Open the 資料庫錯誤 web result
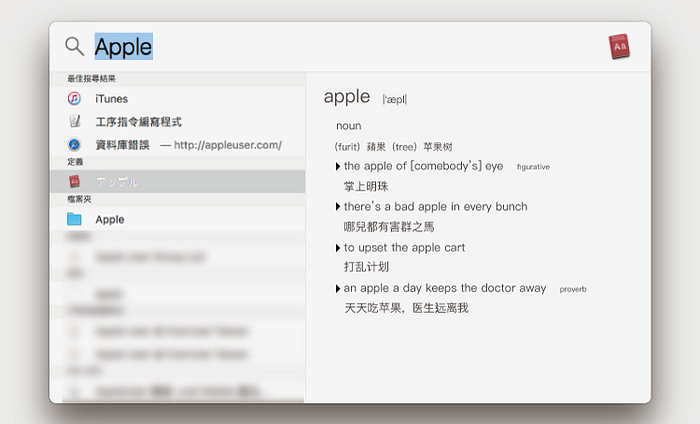The width and height of the screenshot is (700, 424). [x=178, y=145]
